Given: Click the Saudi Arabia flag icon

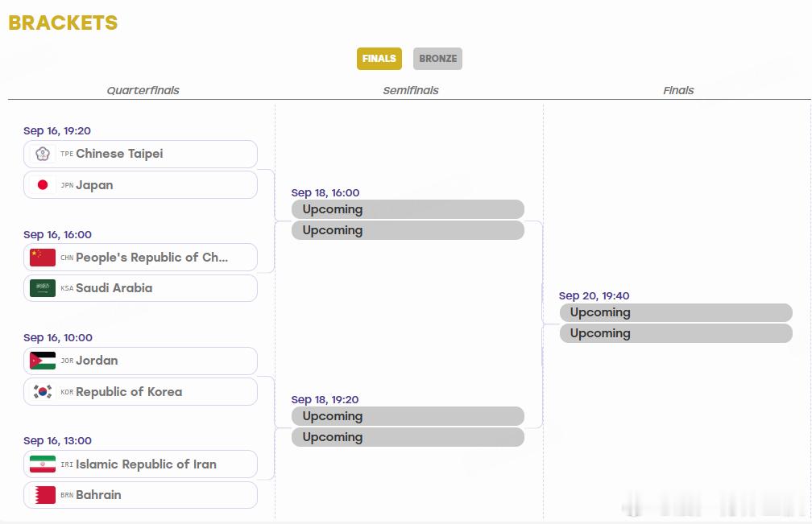Looking at the screenshot, I should [43, 288].
